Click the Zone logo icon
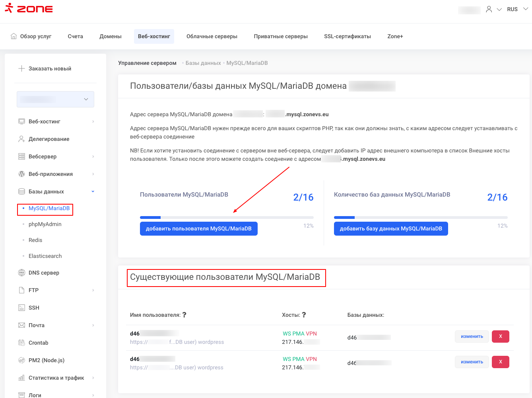532x398 pixels. [x=9, y=8]
